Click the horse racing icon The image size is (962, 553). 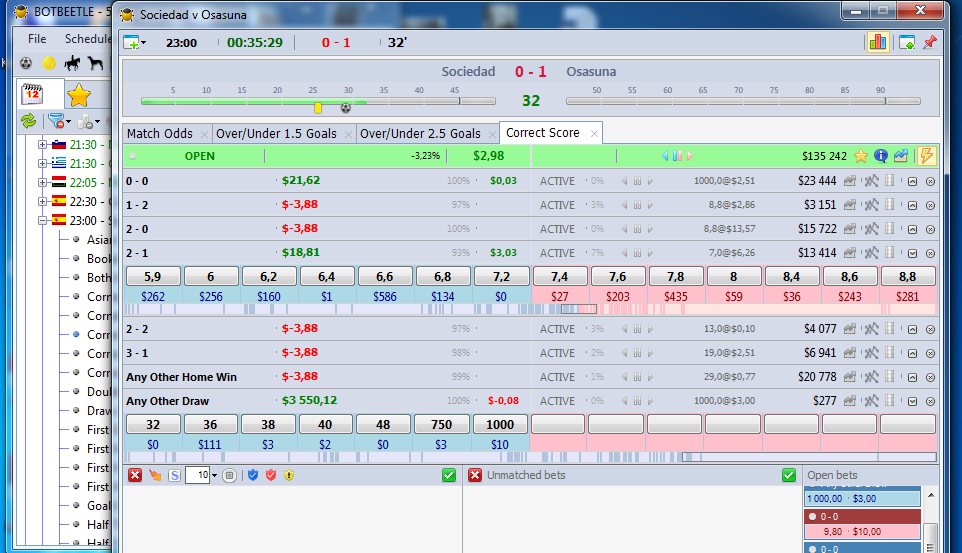click(72, 63)
